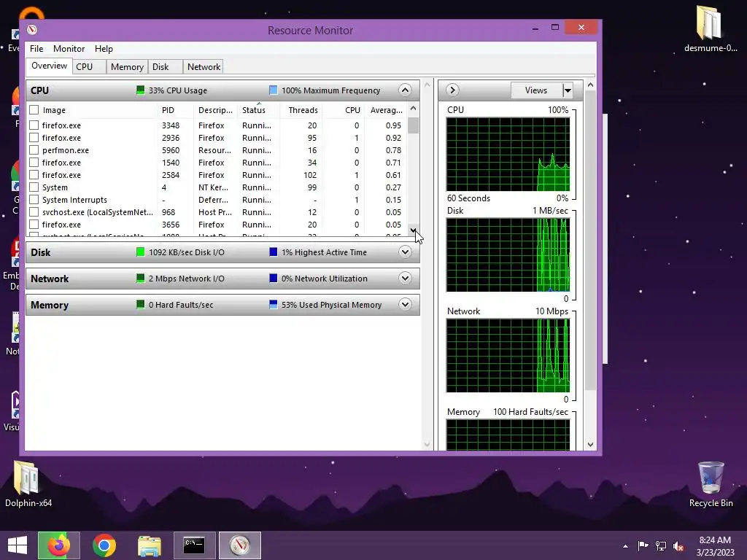Image resolution: width=747 pixels, height=560 pixels.
Task: Click the Resource Monitor title bar icon
Action: tap(32, 30)
